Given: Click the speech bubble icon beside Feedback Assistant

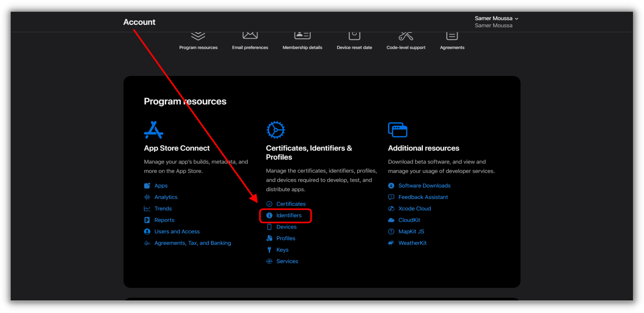Looking at the screenshot, I should (x=391, y=197).
